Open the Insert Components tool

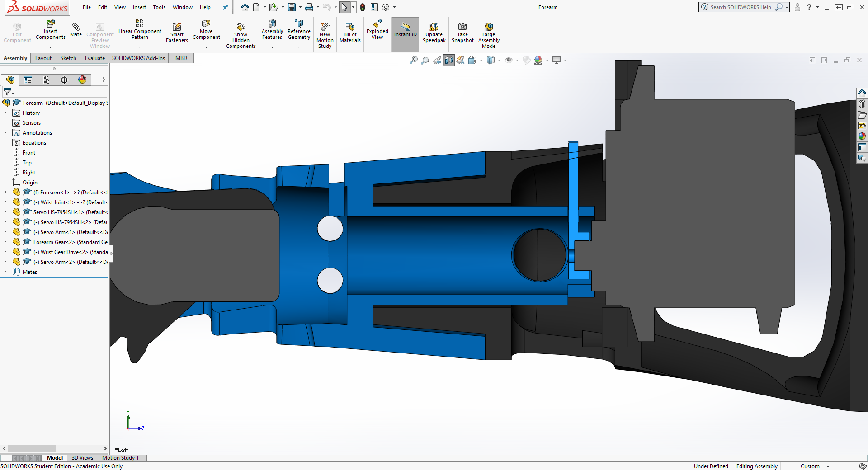(51, 30)
